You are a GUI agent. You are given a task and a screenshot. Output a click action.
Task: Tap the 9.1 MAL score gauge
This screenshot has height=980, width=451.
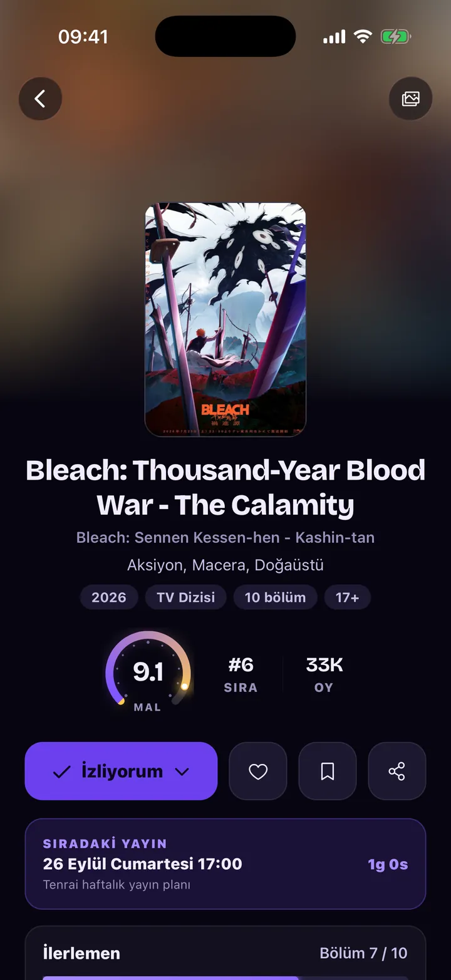tap(148, 672)
